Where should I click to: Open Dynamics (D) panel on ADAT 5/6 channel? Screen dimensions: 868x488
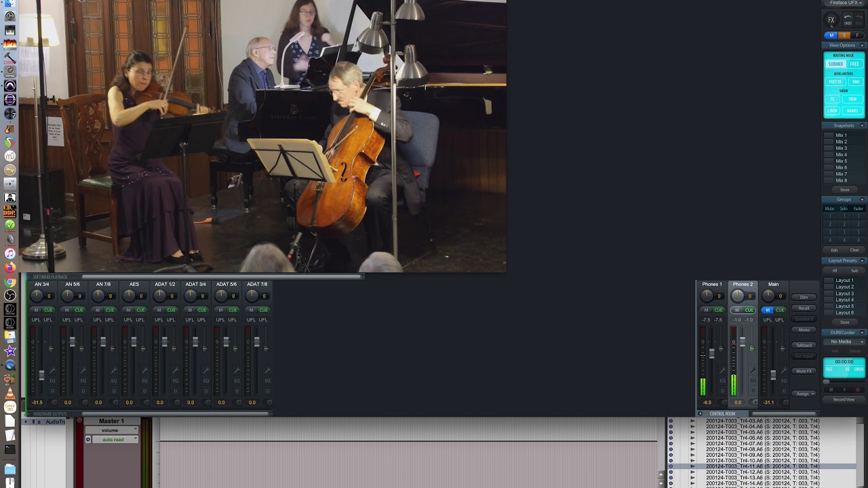(x=236, y=391)
